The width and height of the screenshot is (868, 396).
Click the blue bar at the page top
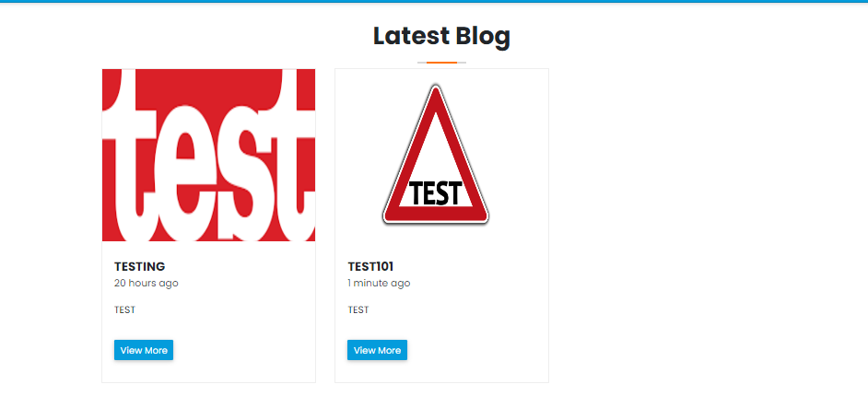(x=434, y=1)
